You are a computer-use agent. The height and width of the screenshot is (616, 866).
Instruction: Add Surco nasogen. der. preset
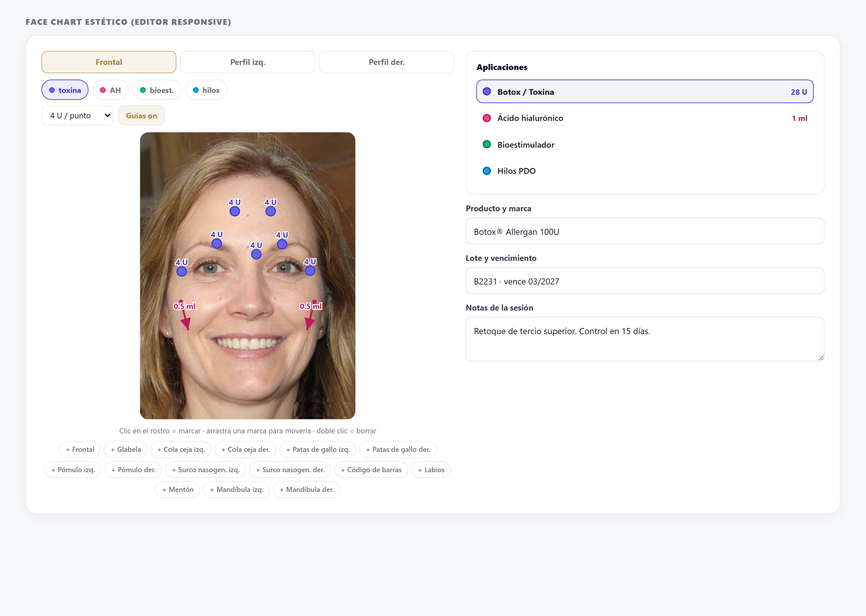(290, 470)
